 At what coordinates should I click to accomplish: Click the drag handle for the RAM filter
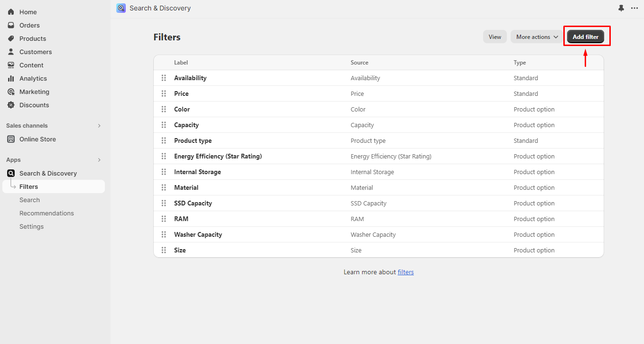click(x=164, y=219)
